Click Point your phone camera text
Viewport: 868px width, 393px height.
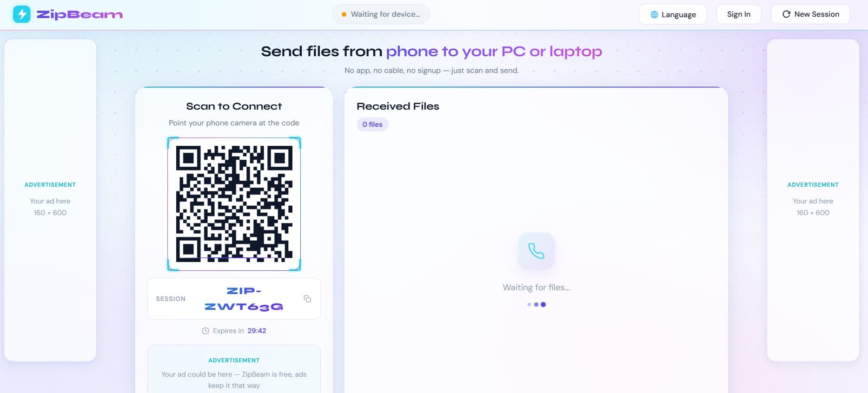tap(234, 123)
